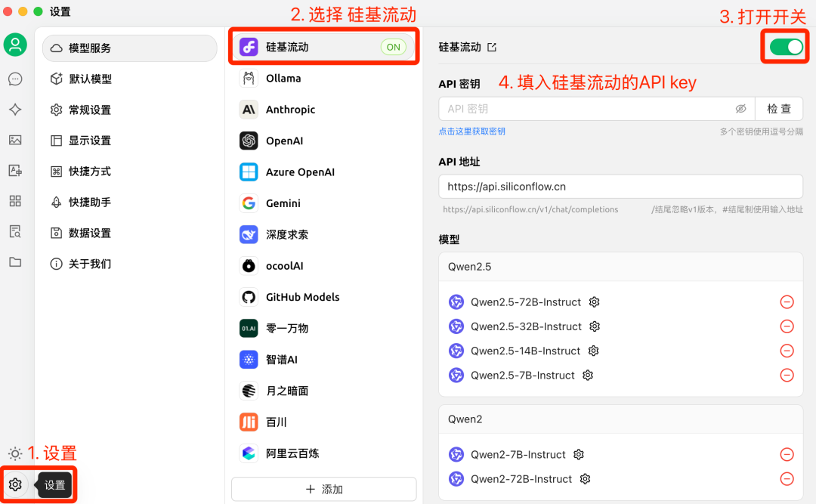Open settings gear for Qwen2-7B-Instruct

[579, 455]
